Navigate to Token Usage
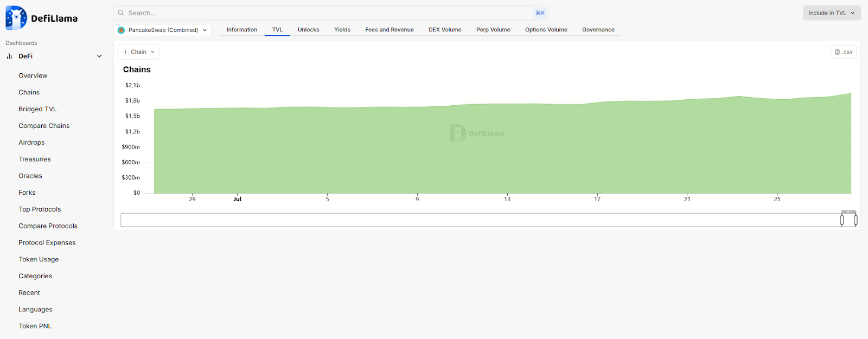This screenshot has height=339, width=868. click(x=39, y=260)
